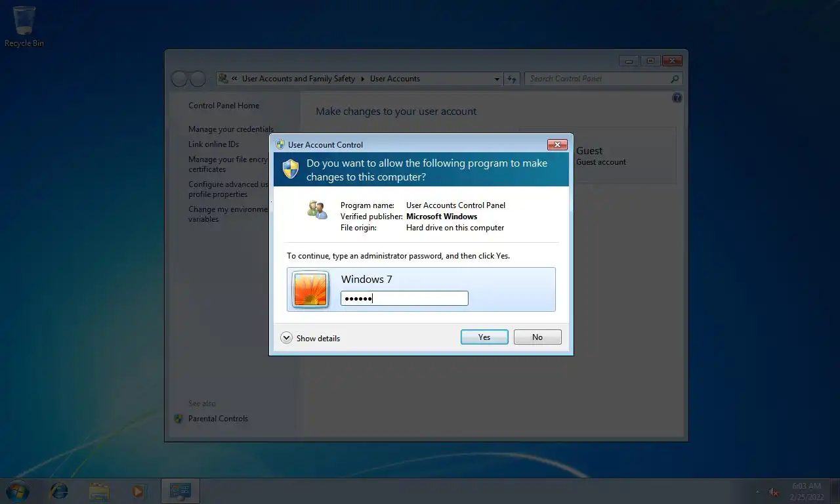Launch Windows Media Player from taskbar

pyautogui.click(x=138, y=491)
